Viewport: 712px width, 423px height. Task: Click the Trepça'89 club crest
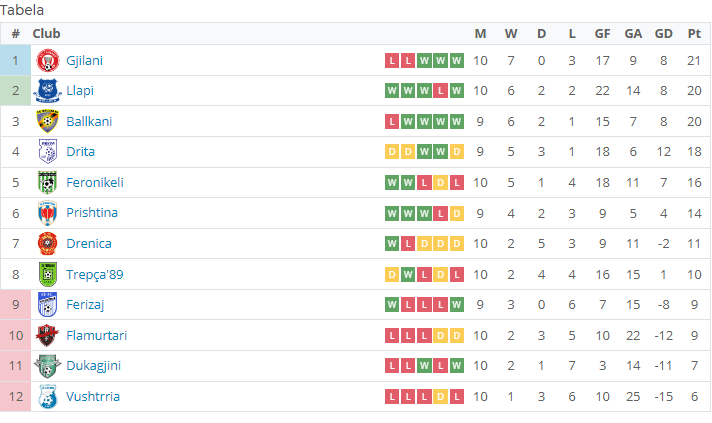coord(47,274)
